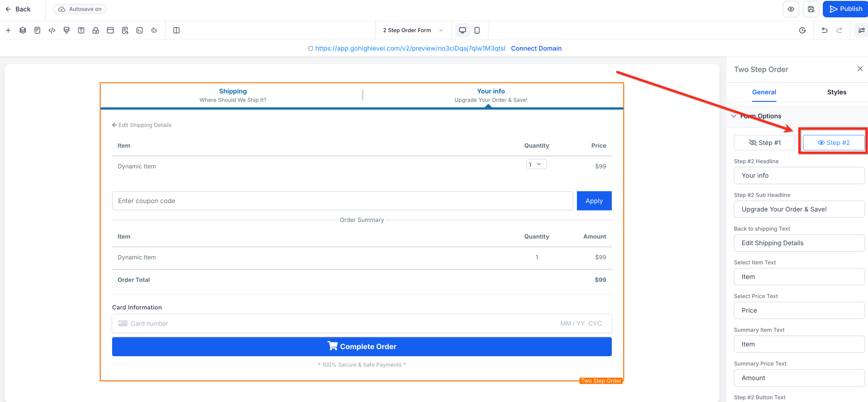The image size is (868, 402).
Task: Switch to mobile preview mode
Action: (x=477, y=30)
